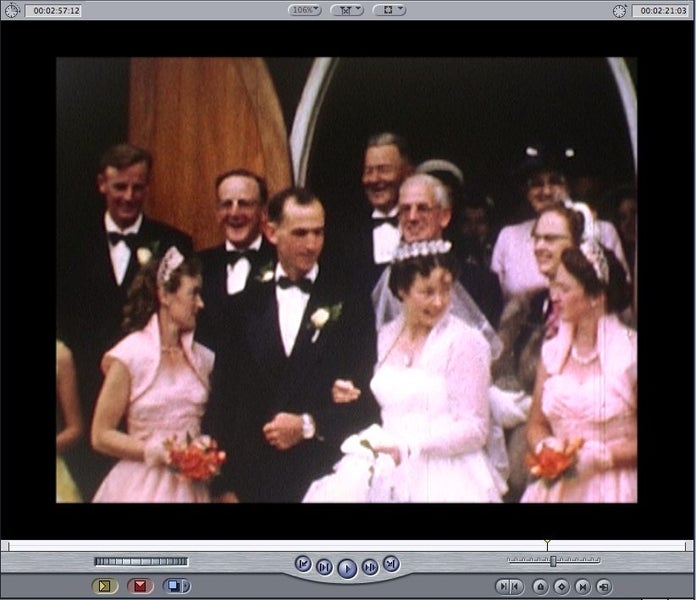Open the view mode pop-up menu
Viewport: 696px width, 600px height.
pyautogui.click(x=389, y=10)
